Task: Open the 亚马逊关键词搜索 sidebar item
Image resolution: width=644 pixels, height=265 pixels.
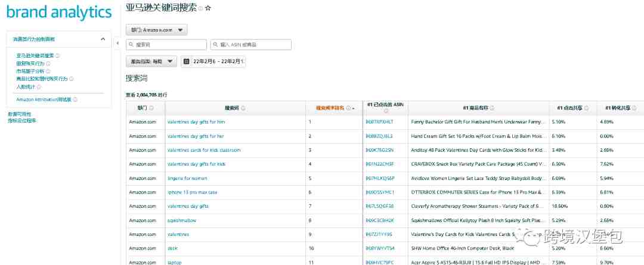Action: tap(35, 55)
